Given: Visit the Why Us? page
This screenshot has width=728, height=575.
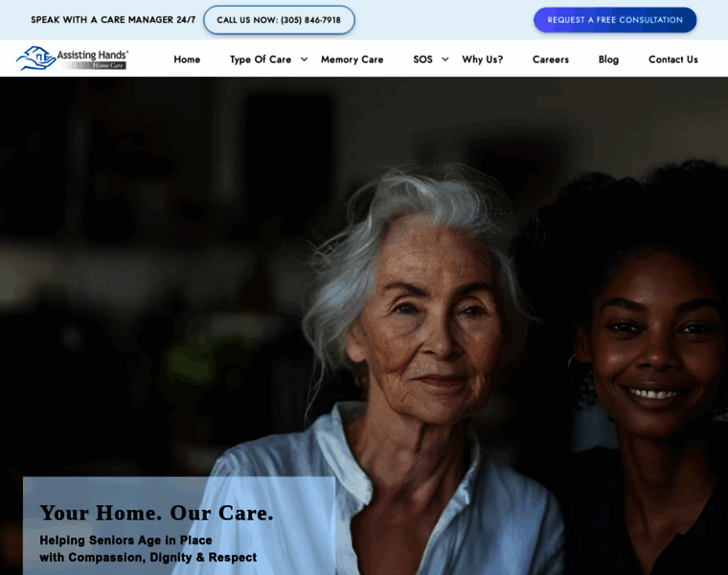Looking at the screenshot, I should 483,59.
